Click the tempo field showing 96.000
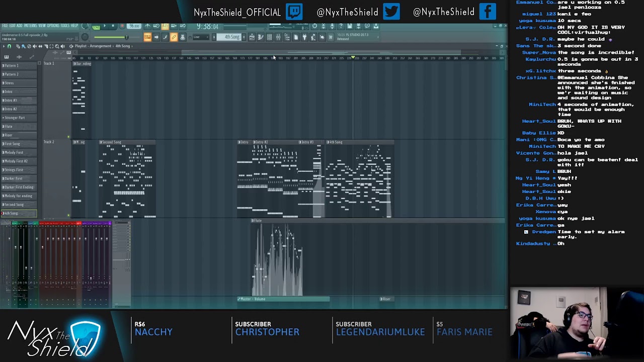Screen dimensions: 644x362 [134, 26]
